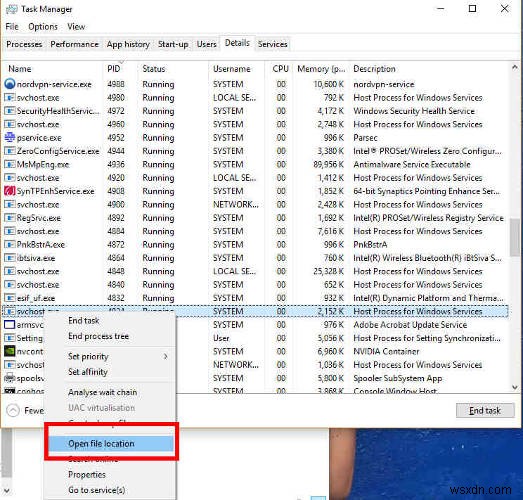This screenshot has width=523, height=500.
Task: Click the 89,956 K memory value
Action: (x=329, y=164)
